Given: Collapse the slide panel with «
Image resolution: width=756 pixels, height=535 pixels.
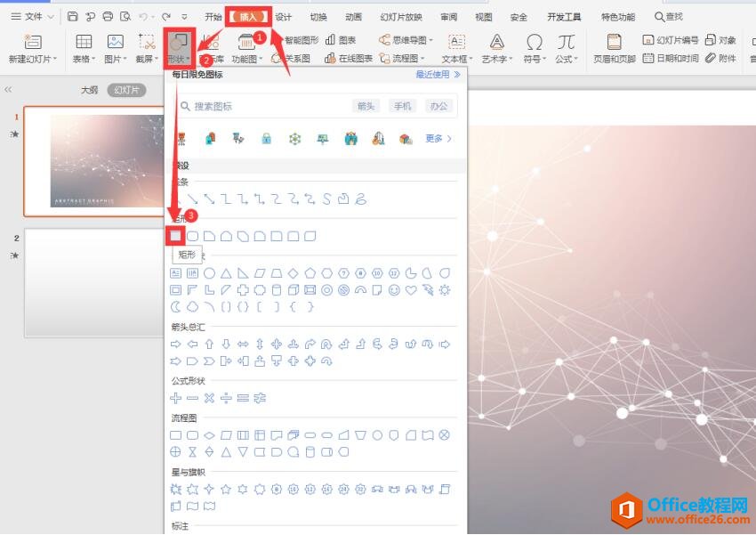Looking at the screenshot, I should coord(8,90).
